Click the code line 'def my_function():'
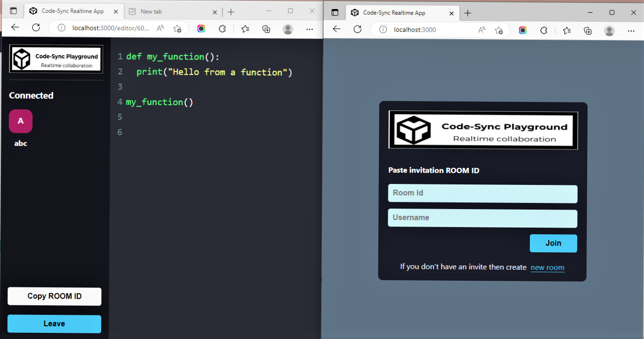The image size is (644, 339). pos(173,57)
